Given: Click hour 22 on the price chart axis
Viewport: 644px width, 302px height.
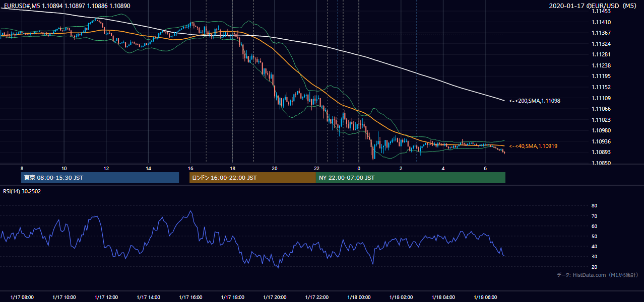Looking at the screenshot, I should click(x=317, y=168).
